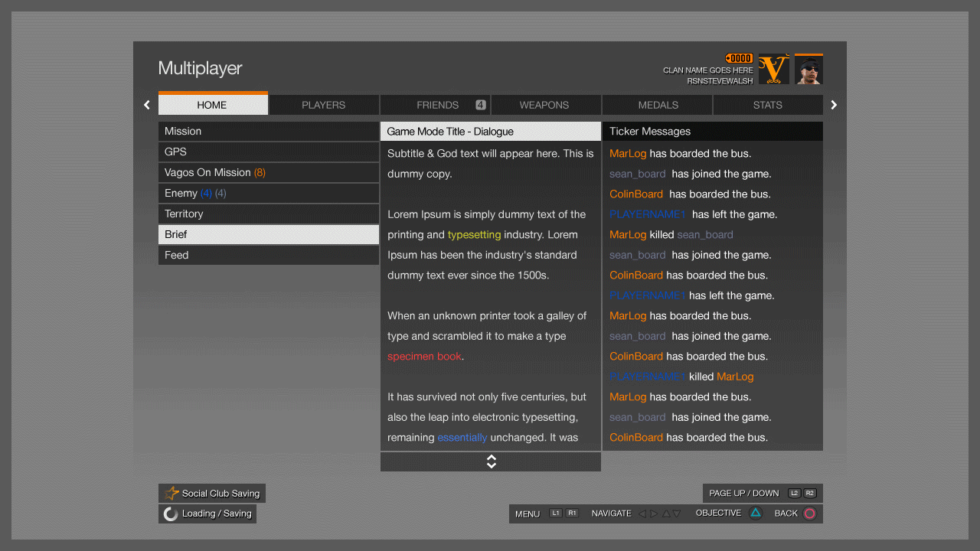Click the right arrow beside STATS tab

point(834,105)
